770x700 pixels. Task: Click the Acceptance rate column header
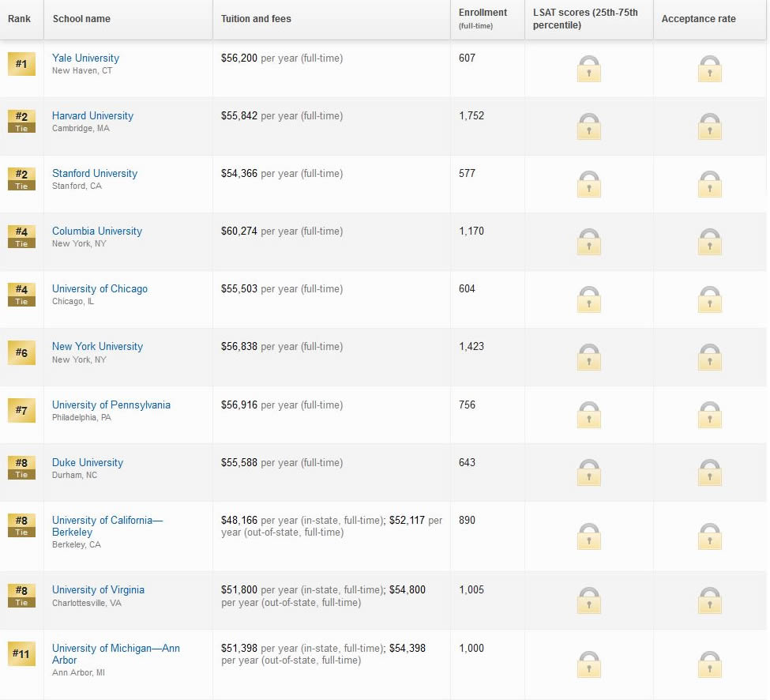pos(698,19)
